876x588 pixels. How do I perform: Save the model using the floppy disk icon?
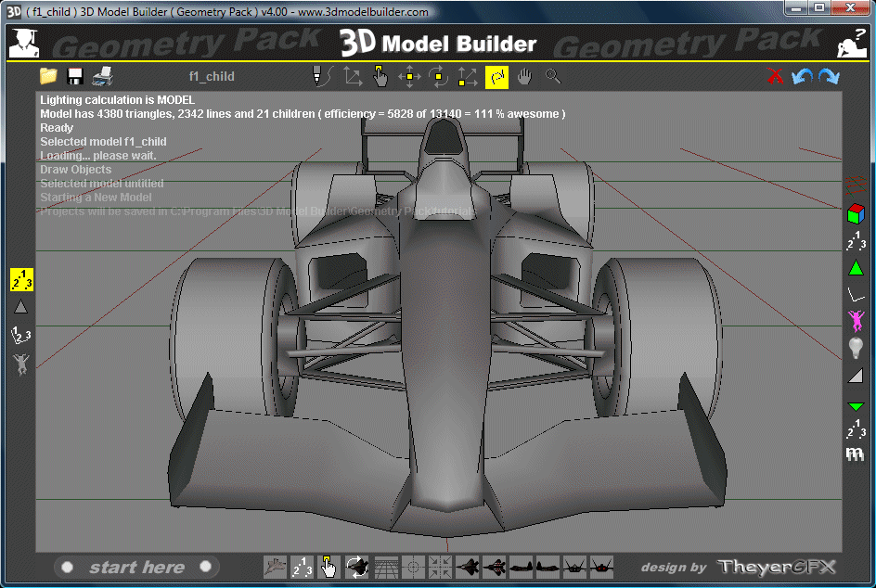(x=74, y=77)
